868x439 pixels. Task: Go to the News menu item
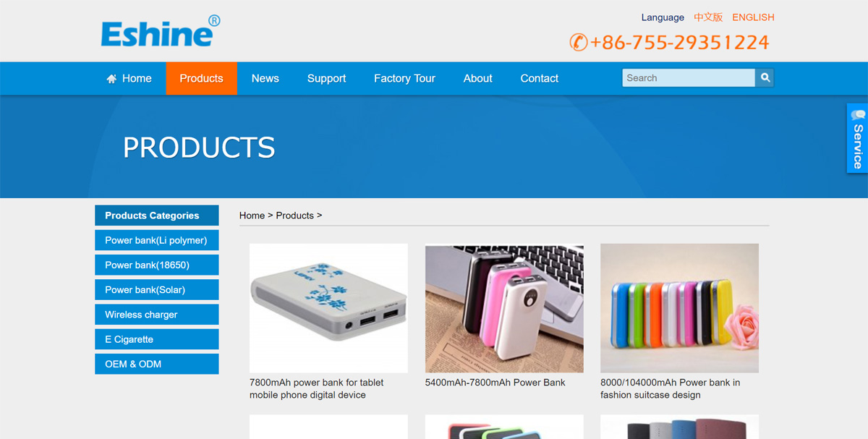[x=265, y=78]
